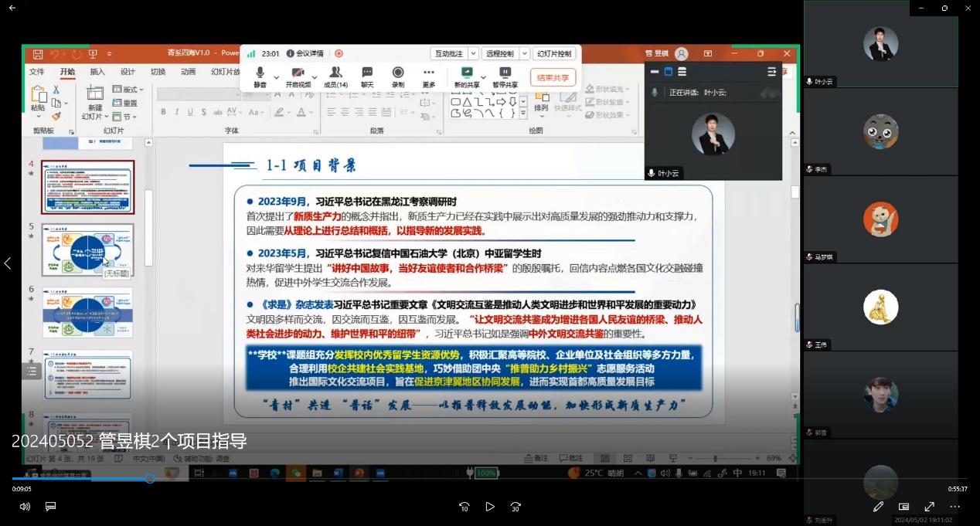This screenshot has width=980, height=526.
Task: Open the player's three-dot more options
Action: 954,507
